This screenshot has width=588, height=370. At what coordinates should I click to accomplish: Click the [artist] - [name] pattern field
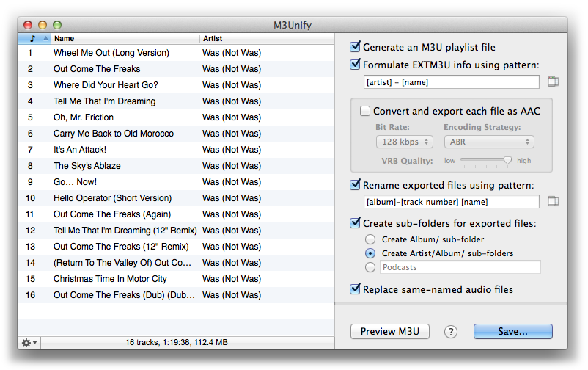click(451, 82)
